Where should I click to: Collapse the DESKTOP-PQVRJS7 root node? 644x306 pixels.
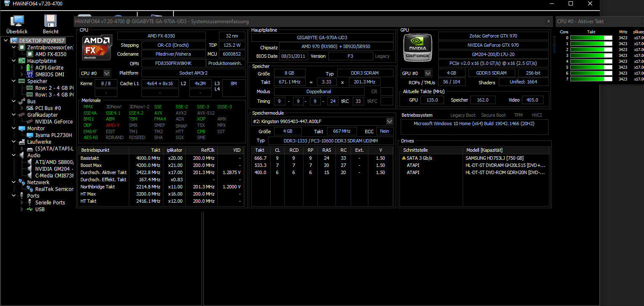pyautogui.click(x=6, y=40)
